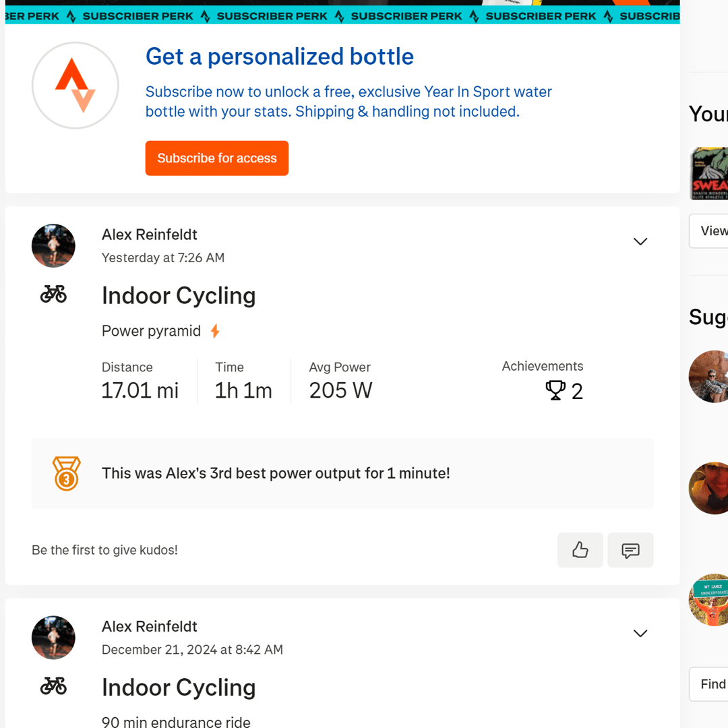Open the Get a personalized bottle heading
This screenshot has height=728, width=728.
pyautogui.click(x=280, y=57)
